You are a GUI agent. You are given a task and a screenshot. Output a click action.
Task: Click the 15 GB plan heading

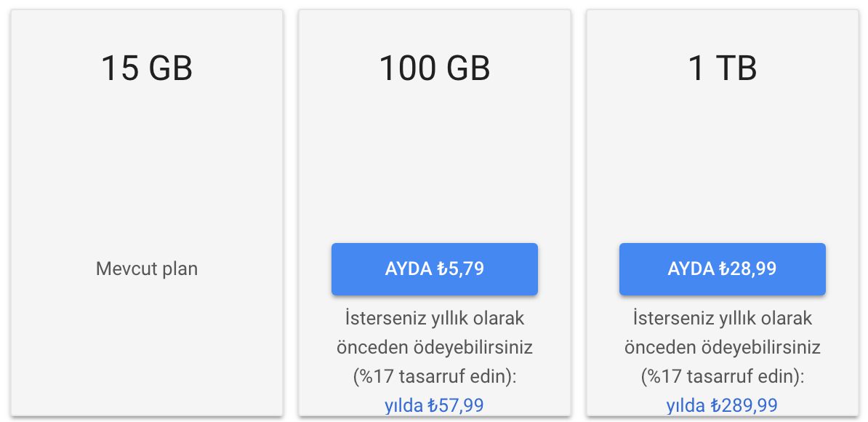point(147,68)
